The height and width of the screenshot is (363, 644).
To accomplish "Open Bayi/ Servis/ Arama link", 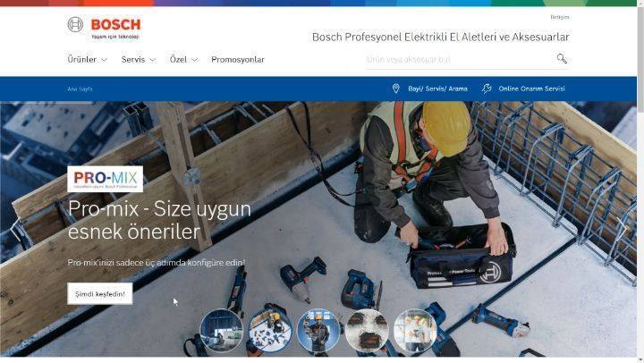I will click(x=437, y=89).
